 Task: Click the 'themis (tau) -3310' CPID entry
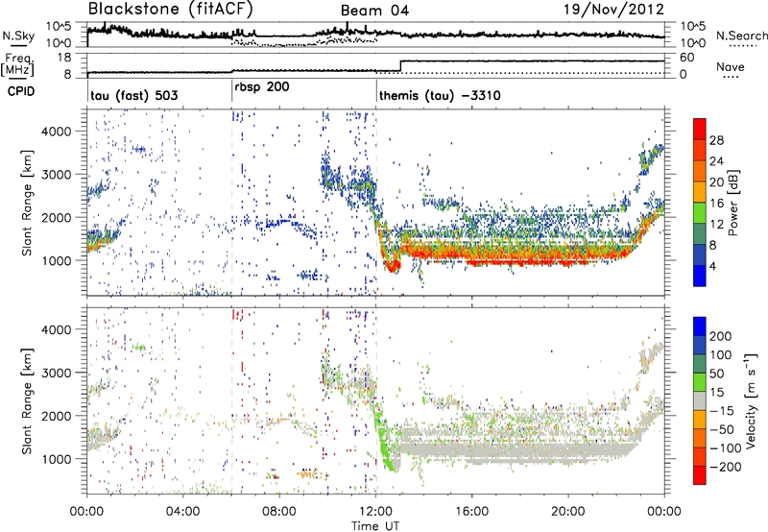[x=440, y=95]
